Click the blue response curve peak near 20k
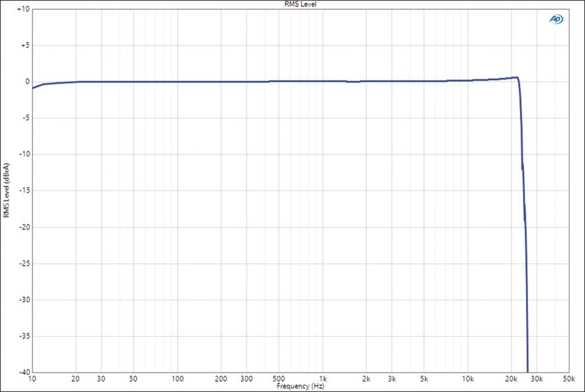 click(516, 77)
